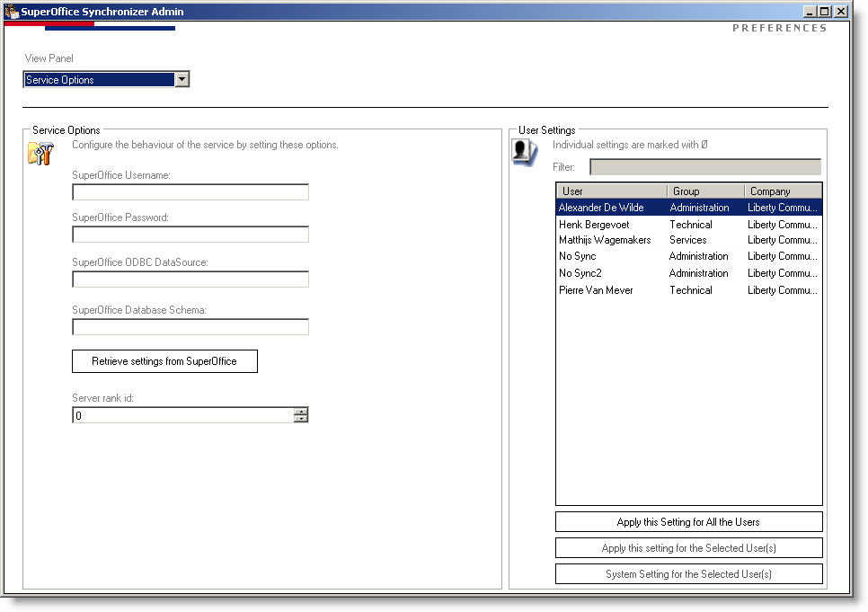Click the SuperOffice Username input field
The image size is (868, 612).
tap(190, 192)
